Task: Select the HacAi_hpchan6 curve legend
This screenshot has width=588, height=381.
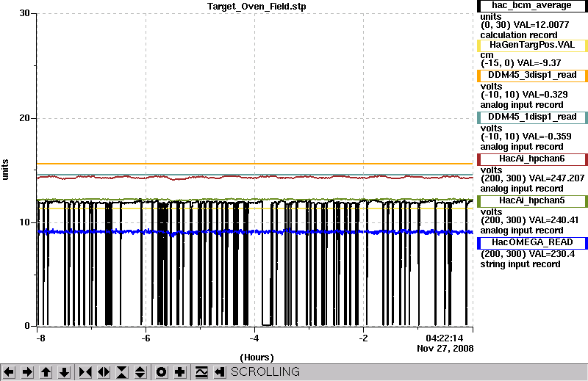Action: click(x=531, y=159)
